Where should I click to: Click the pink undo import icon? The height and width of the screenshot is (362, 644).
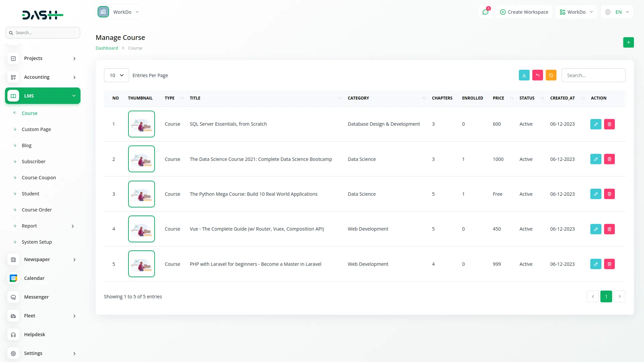pos(537,75)
